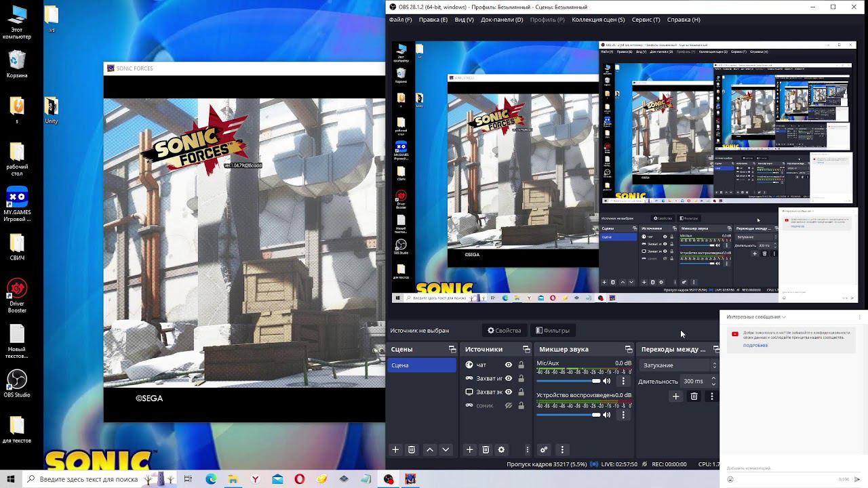Pop out the Микшер звука dock panel
868x488 pixels.
[629, 349]
